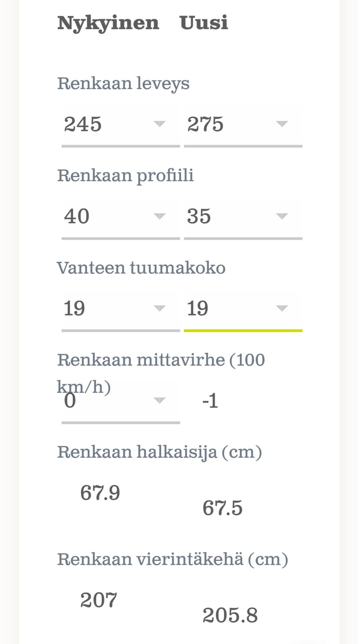The image size is (358, 644).
Task: Expand the new profile dropdown showing 35
Action: point(242,216)
